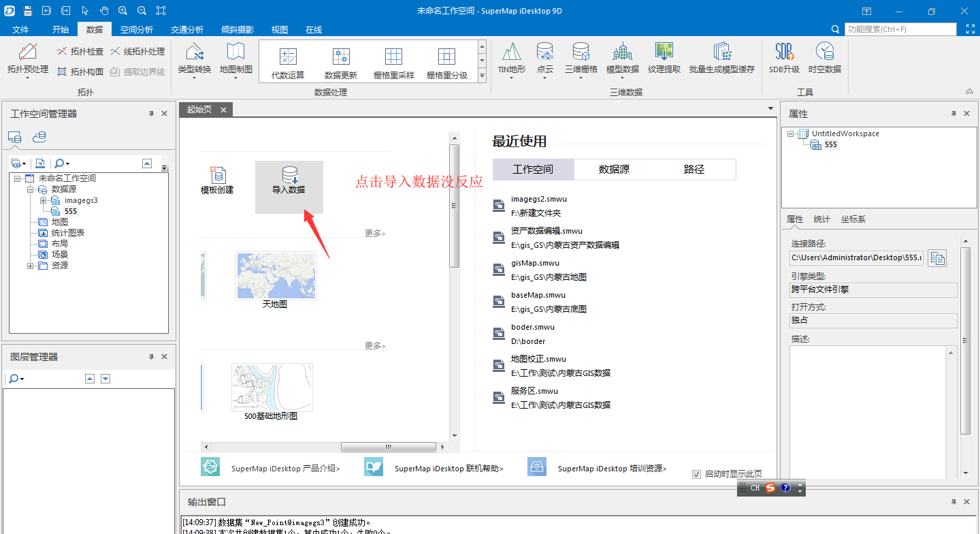980x534 pixels.
Task: Expand the imagegs3 datasource node
Action: [x=43, y=200]
